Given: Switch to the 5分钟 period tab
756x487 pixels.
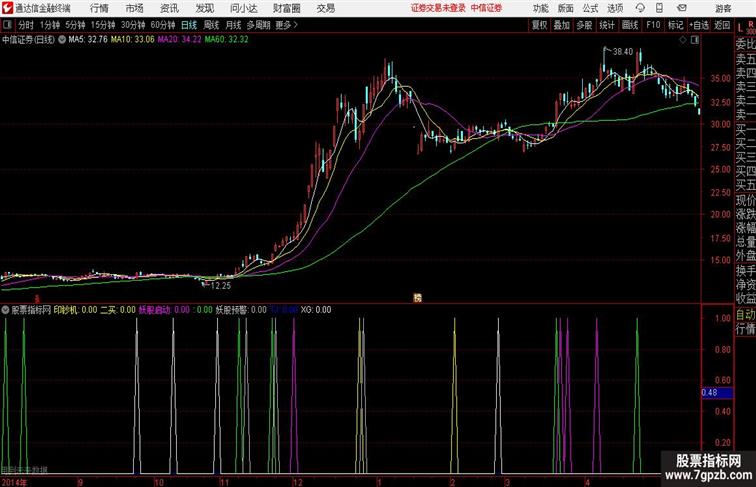Looking at the screenshot, I should pos(75,25).
